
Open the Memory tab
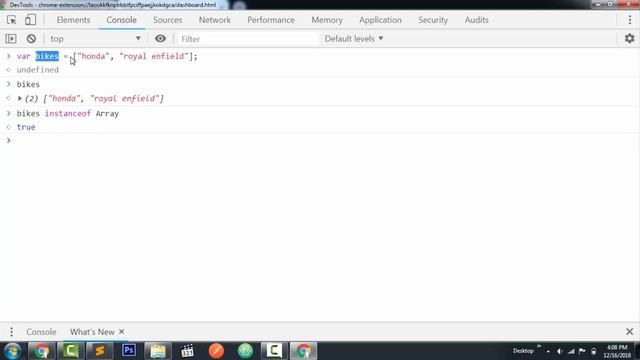point(327,20)
